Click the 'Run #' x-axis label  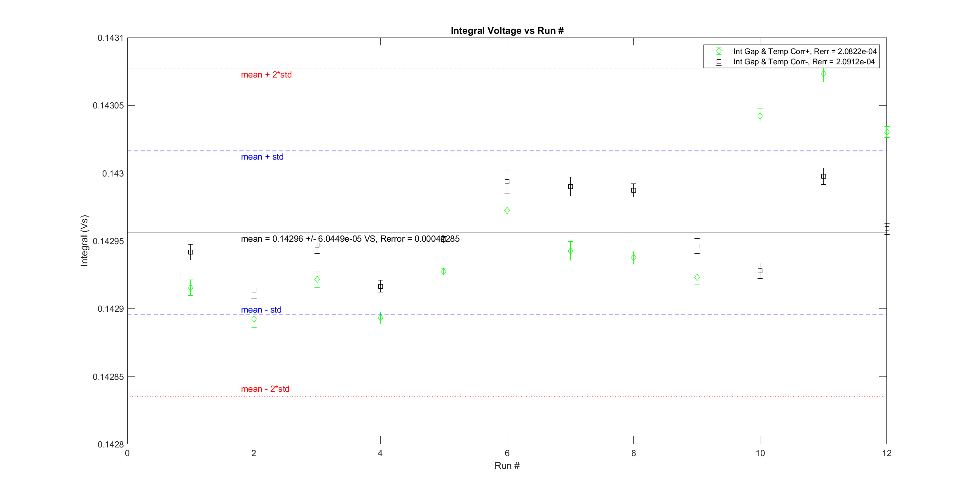(507, 466)
